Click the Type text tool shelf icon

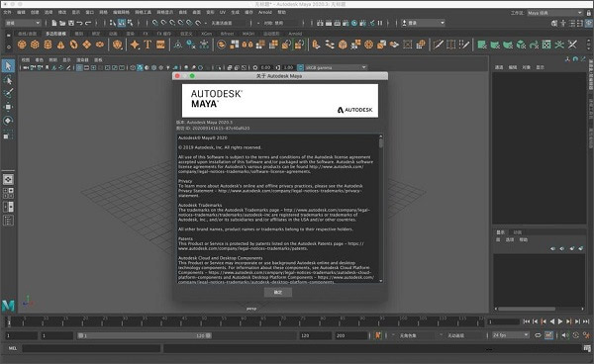click(148, 45)
